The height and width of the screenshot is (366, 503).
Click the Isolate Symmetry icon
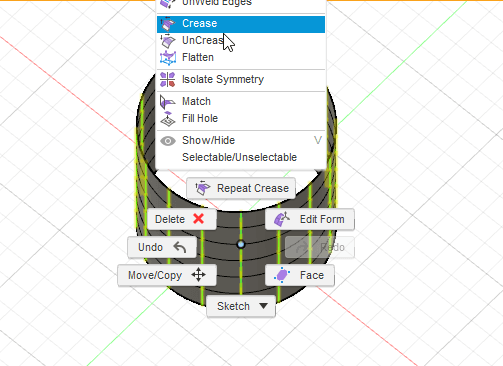[168, 80]
